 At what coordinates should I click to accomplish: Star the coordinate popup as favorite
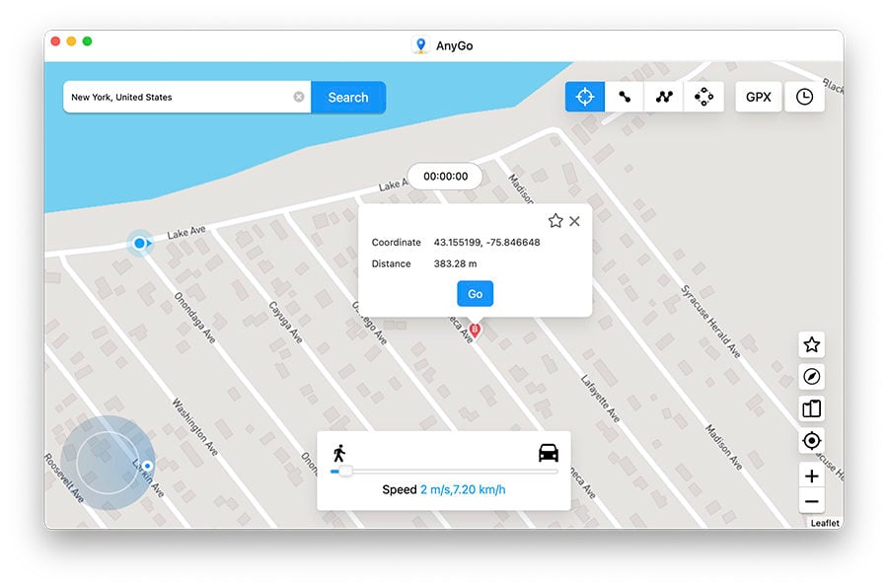[x=555, y=221]
